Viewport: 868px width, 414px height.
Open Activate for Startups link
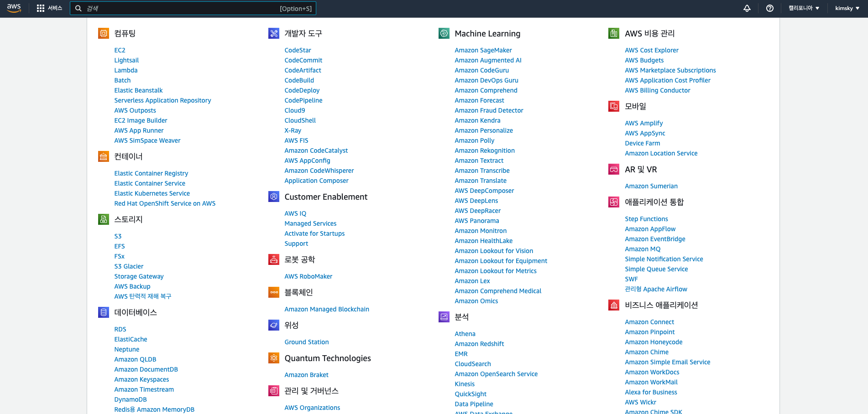point(314,233)
